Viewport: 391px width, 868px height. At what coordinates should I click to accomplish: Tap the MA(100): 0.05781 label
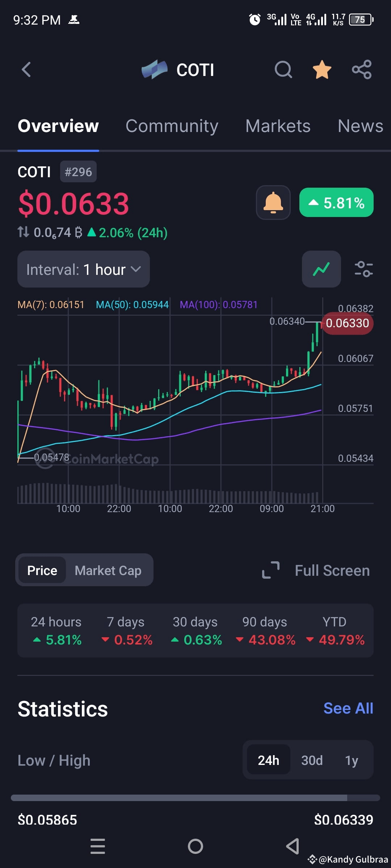(x=219, y=305)
